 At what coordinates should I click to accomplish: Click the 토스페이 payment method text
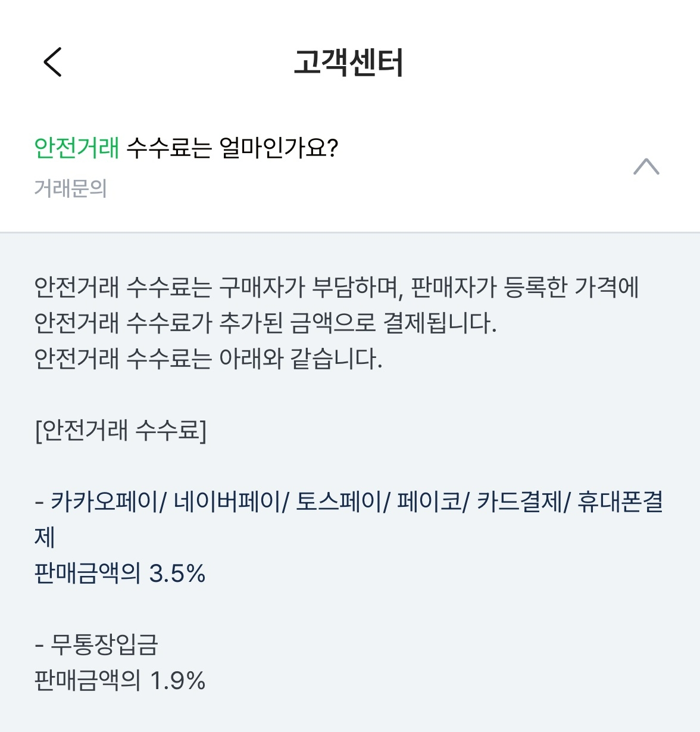click(x=339, y=502)
